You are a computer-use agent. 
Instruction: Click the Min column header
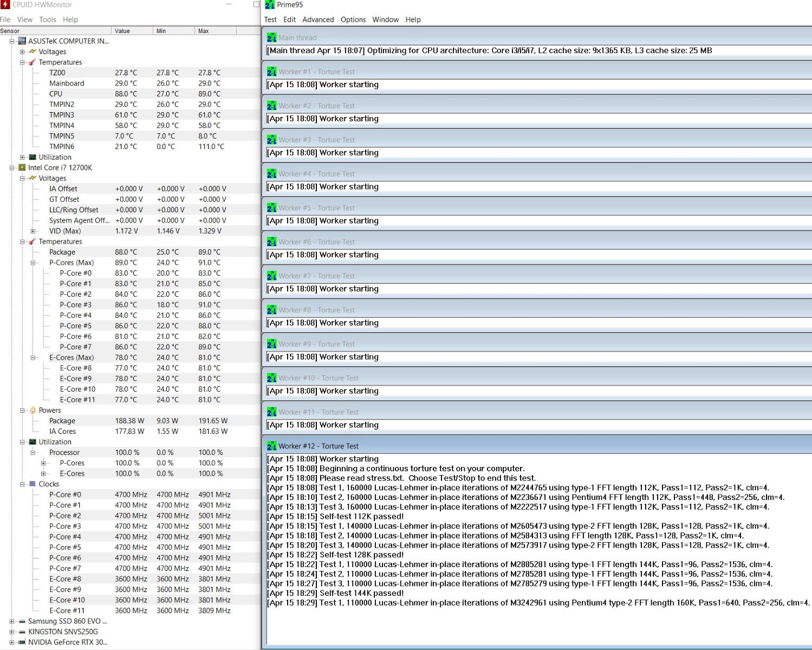[x=173, y=31]
